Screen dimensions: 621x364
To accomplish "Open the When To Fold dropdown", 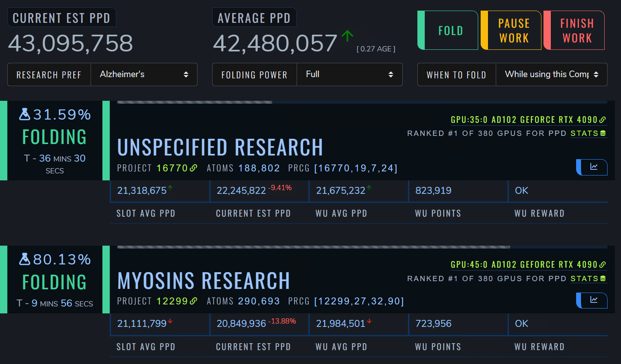I will pos(551,74).
